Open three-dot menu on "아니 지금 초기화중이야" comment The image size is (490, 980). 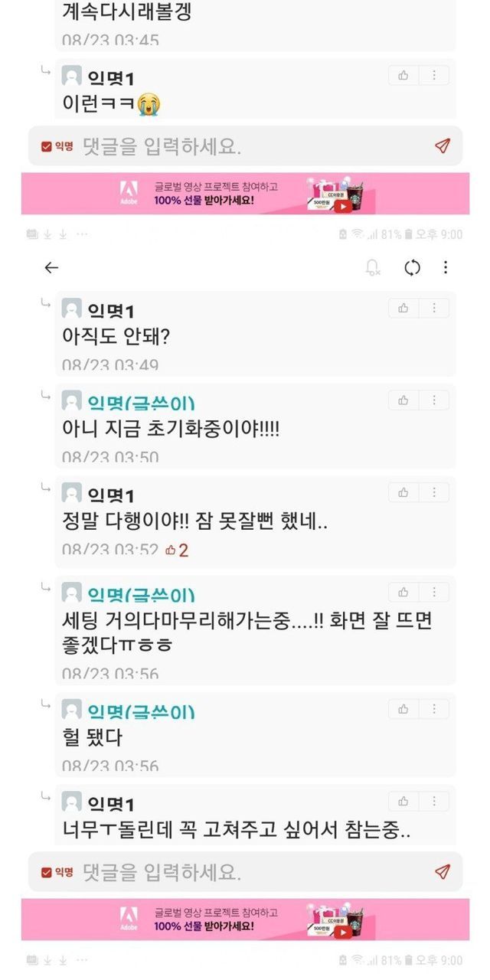tap(434, 400)
